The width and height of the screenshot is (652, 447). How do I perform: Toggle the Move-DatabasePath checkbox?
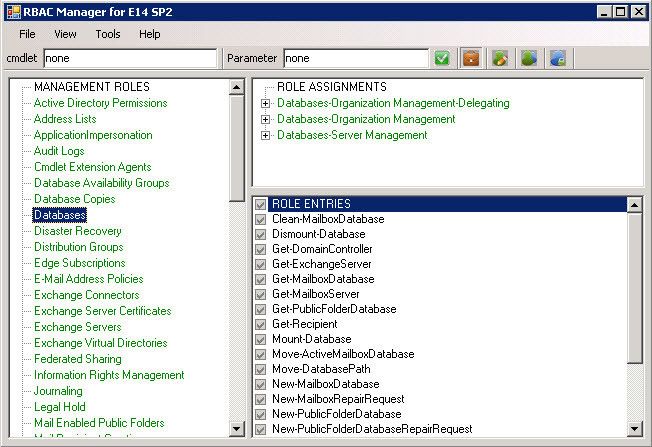click(261, 369)
